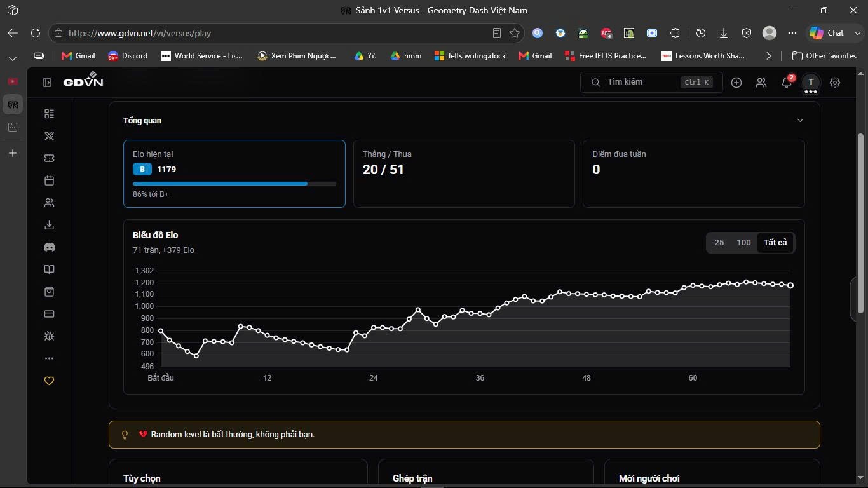
Task: Open the notifications bell with badge
Action: 787,82
